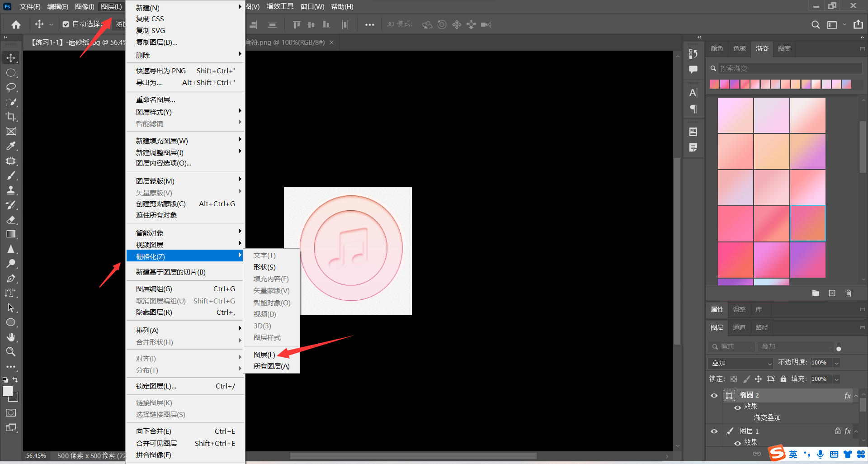The width and height of the screenshot is (868, 464).
Task: Open the three-dots more options in options bar
Action: (369, 25)
